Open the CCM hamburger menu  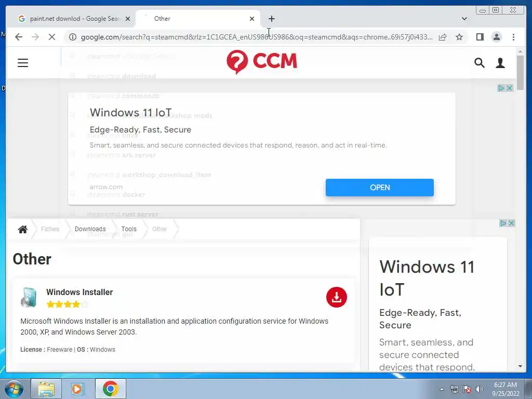pos(23,63)
